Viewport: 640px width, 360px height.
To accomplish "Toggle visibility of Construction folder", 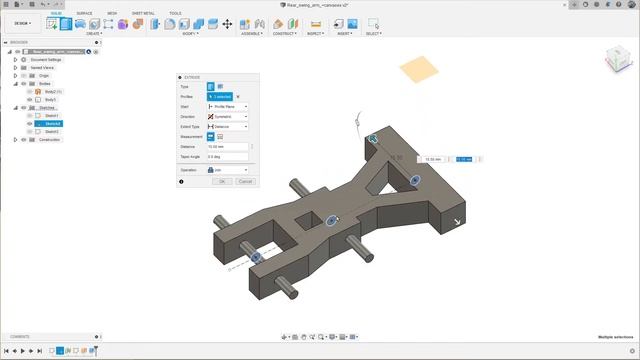I will click(x=24, y=140).
